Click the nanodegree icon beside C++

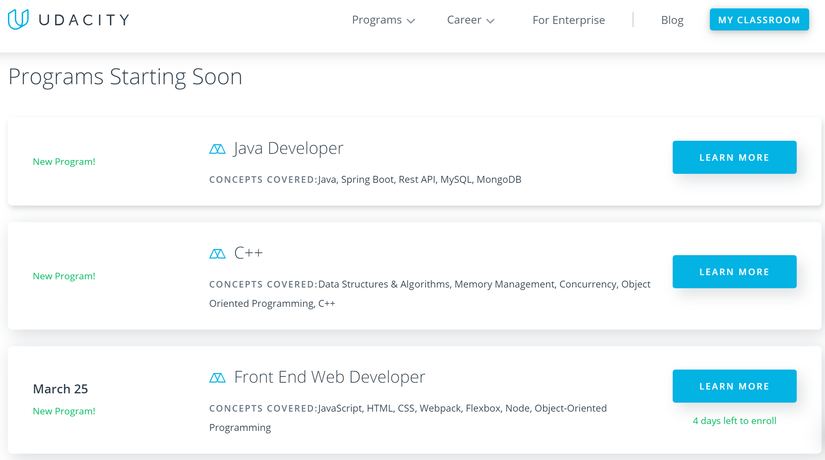[x=217, y=254]
